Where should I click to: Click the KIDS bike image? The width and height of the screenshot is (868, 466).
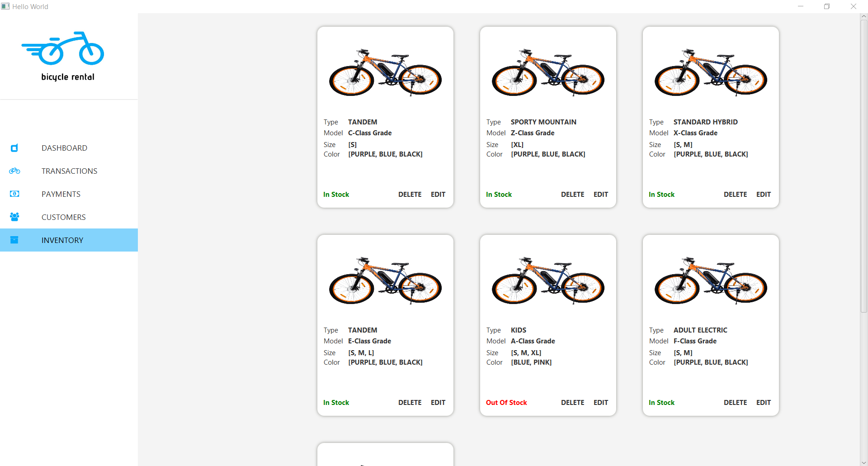pyautogui.click(x=548, y=281)
